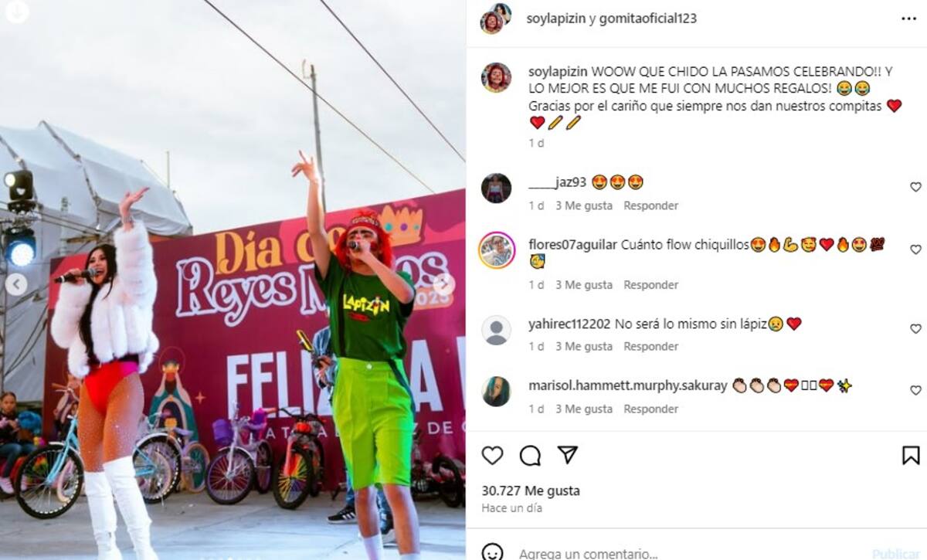Show likes on marisol's comment
Image resolution: width=927 pixels, height=560 pixels.
[583, 409]
